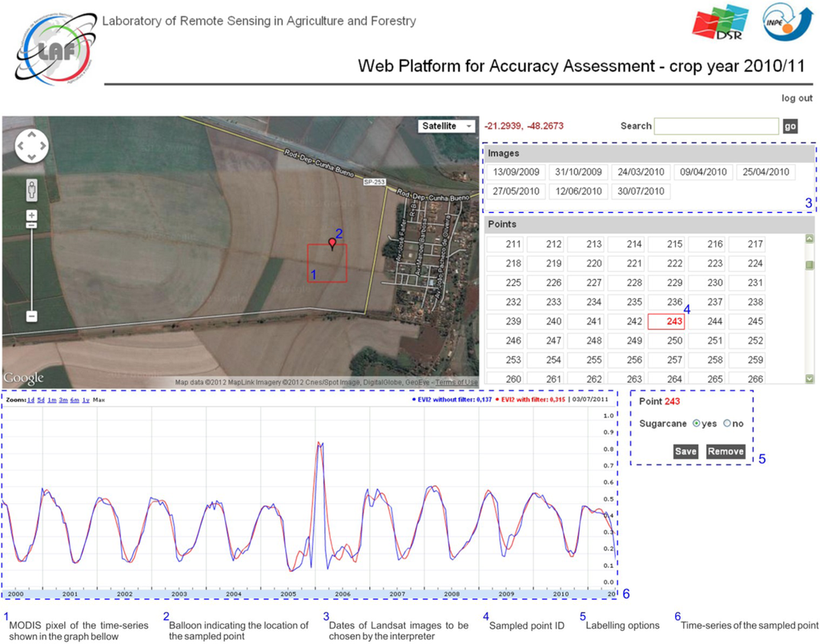Select the Street View pegman icon
The width and height of the screenshot is (820, 644).
[31, 190]
